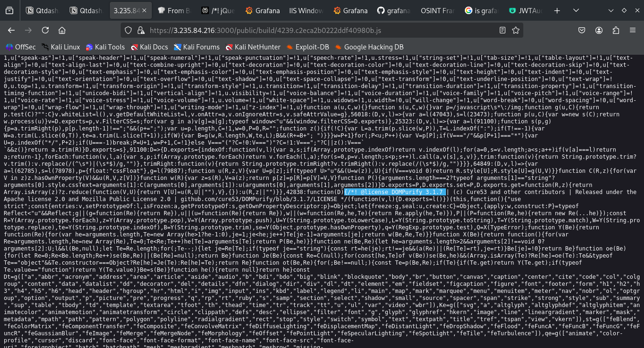Open the extensions puzzle icon
This screenshot has height=348, width=644.
[x=616, y=30]
